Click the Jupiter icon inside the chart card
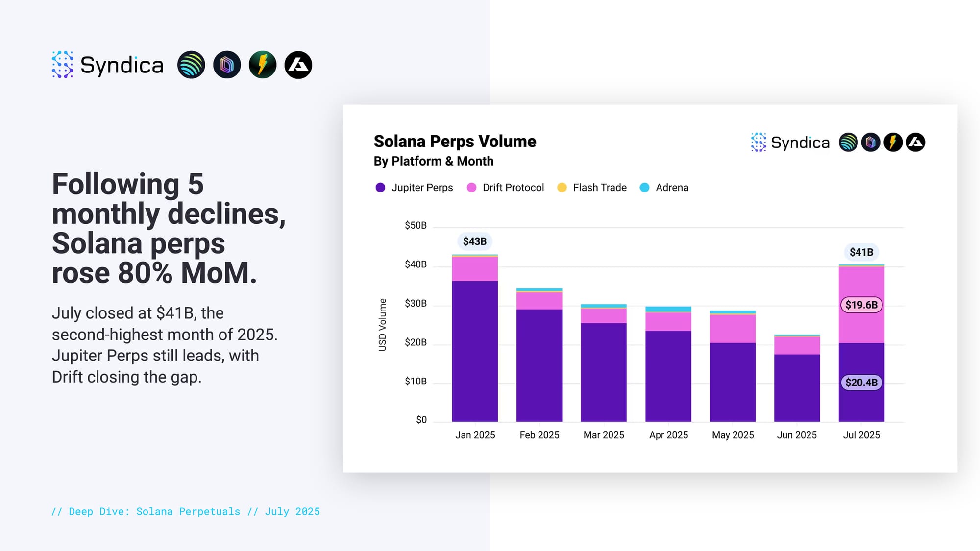 (x=848, y=142)
